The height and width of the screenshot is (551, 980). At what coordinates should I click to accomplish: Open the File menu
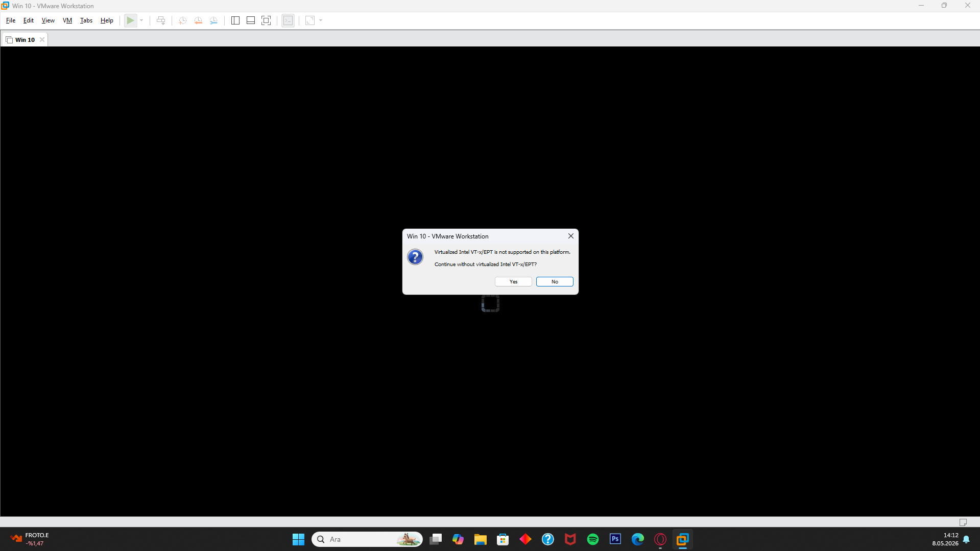click(11, 20)
